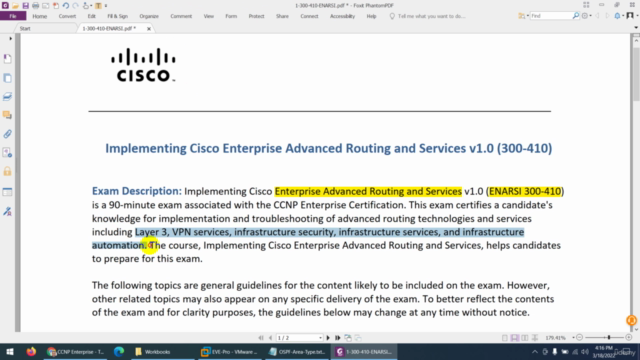Image resolution: width=640 pixels, height=360 pixels.
Task: Select facing pages view mode
Action: point(524,338)
